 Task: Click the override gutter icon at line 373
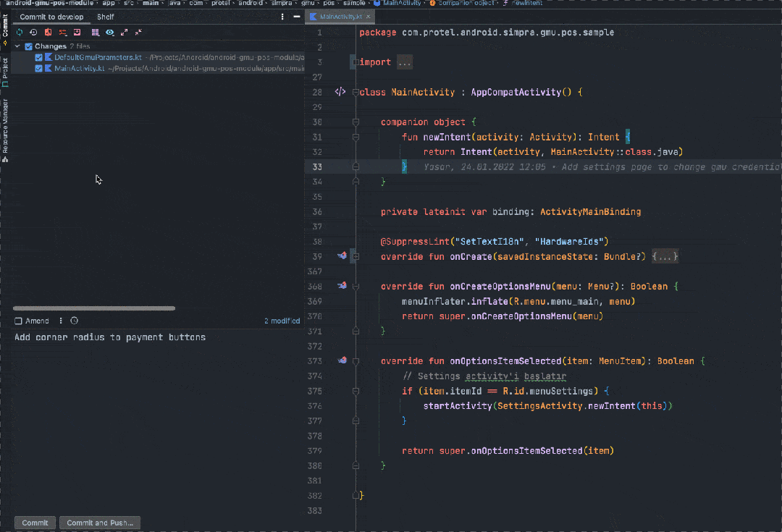pyautogui.click(x=342, y=360)
